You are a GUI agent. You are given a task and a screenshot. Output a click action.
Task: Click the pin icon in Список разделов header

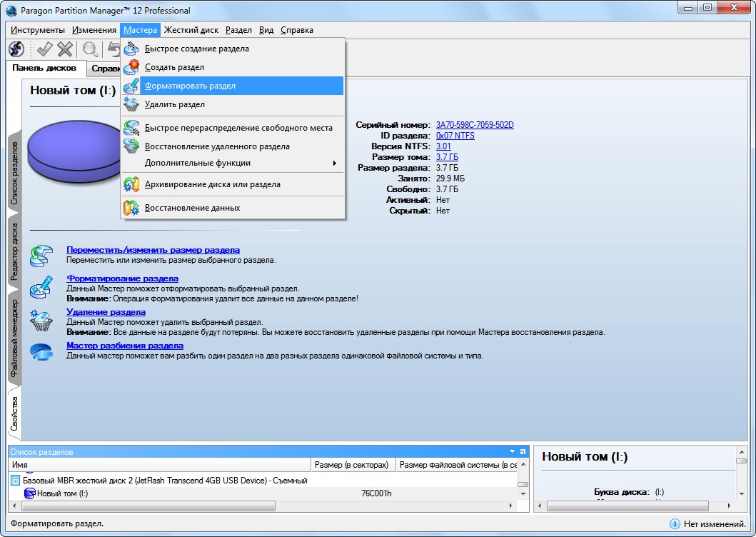523,451
